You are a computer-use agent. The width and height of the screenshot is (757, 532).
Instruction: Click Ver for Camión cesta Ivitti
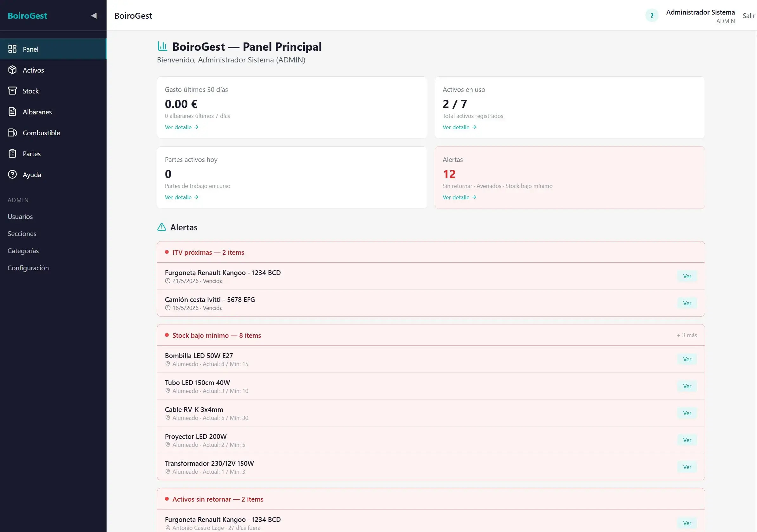point(687,303)
